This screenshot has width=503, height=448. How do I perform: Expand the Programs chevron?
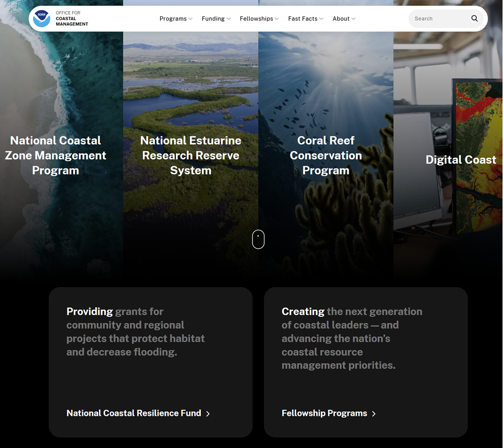(191, 19)
